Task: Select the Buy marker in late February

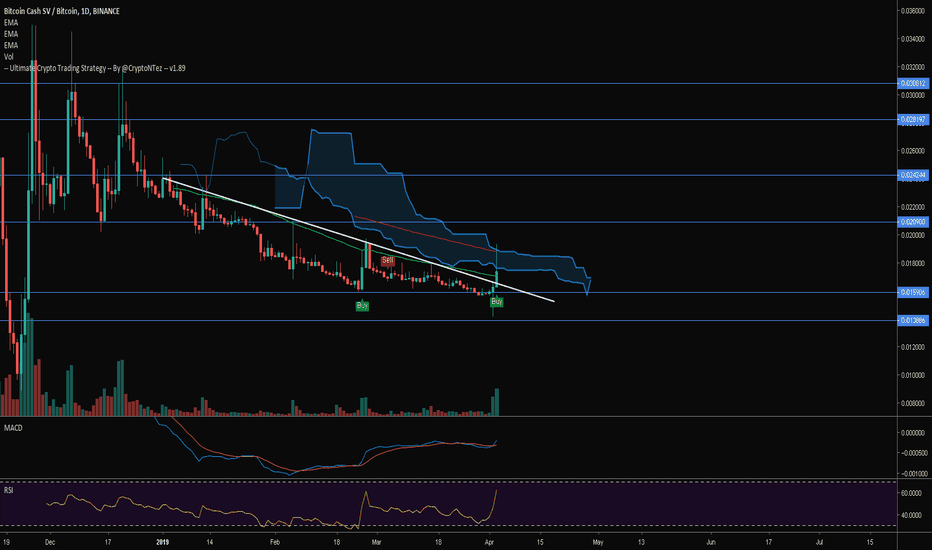Action: 362,306
